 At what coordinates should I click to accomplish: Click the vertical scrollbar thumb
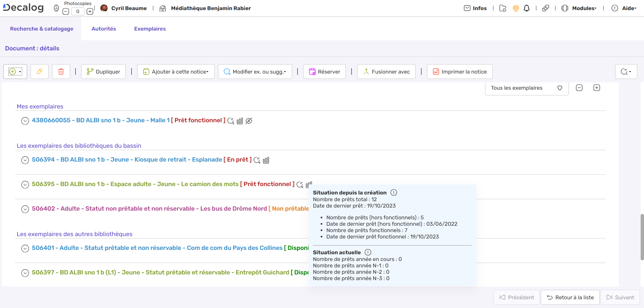pyautogui.click(x=642, y=237)
